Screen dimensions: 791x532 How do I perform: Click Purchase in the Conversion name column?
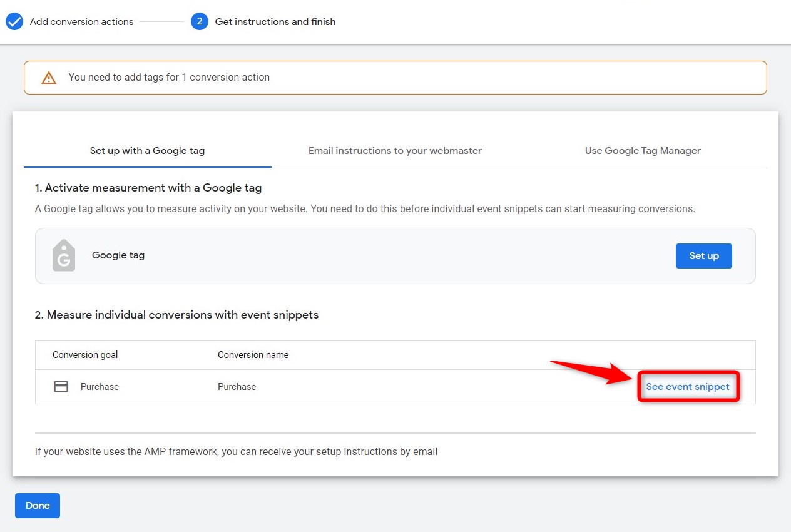coord(237,387)
